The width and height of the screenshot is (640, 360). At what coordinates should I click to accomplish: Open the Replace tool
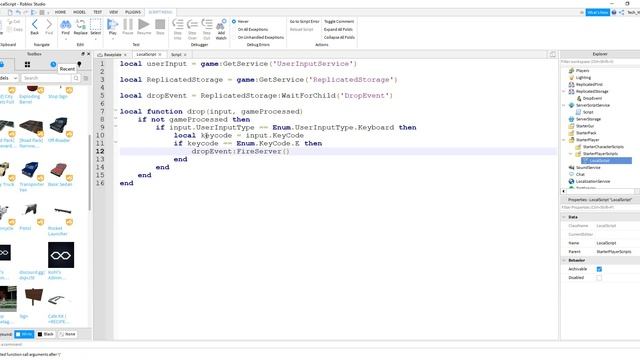click(x=80, y=25)
